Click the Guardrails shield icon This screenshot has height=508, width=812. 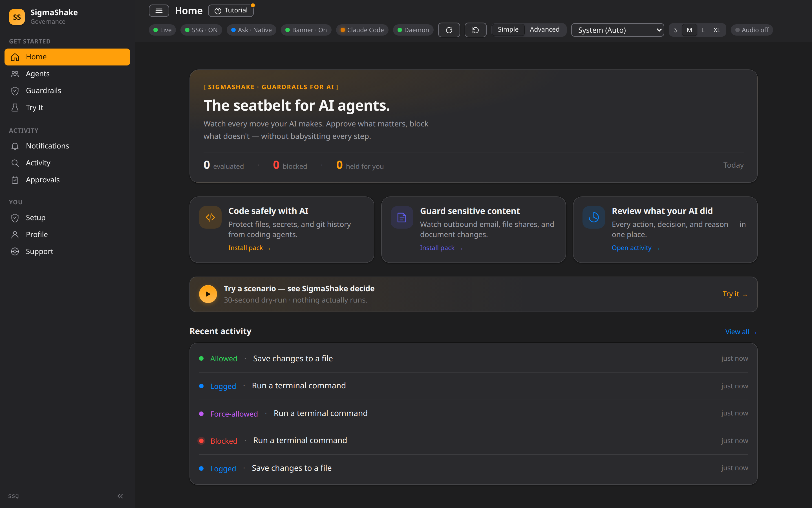pos(15,91)
